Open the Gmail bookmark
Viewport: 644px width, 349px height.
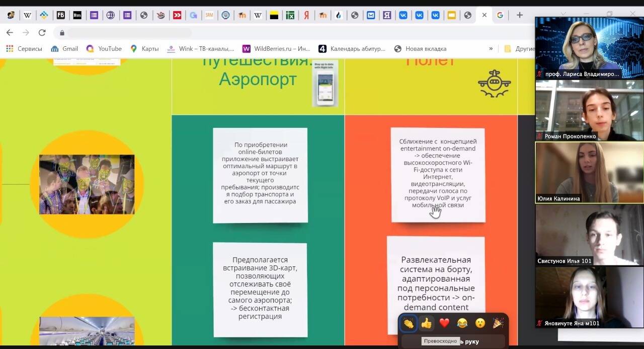[64, 49]
